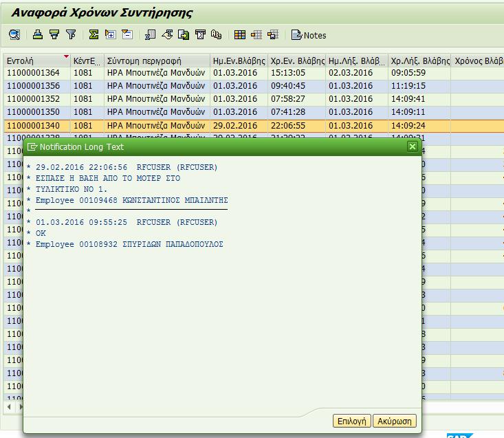Click cost center 1081 in row 11000001356
The image size is (504, 438).
point(87,86)
